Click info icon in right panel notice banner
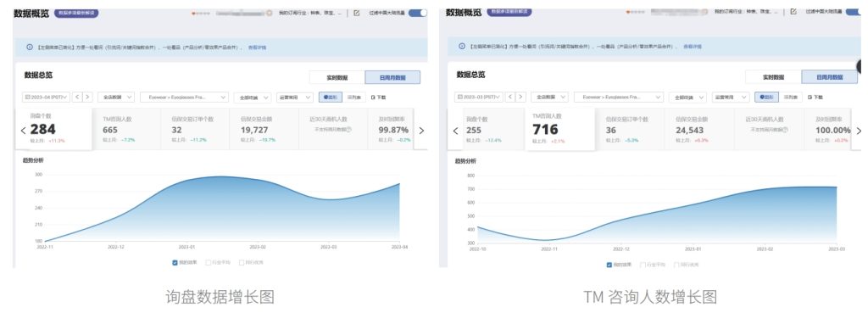Image resolution: width=868 pixels, height=324 pixels. pyautogui.click(x=462, y=46)
